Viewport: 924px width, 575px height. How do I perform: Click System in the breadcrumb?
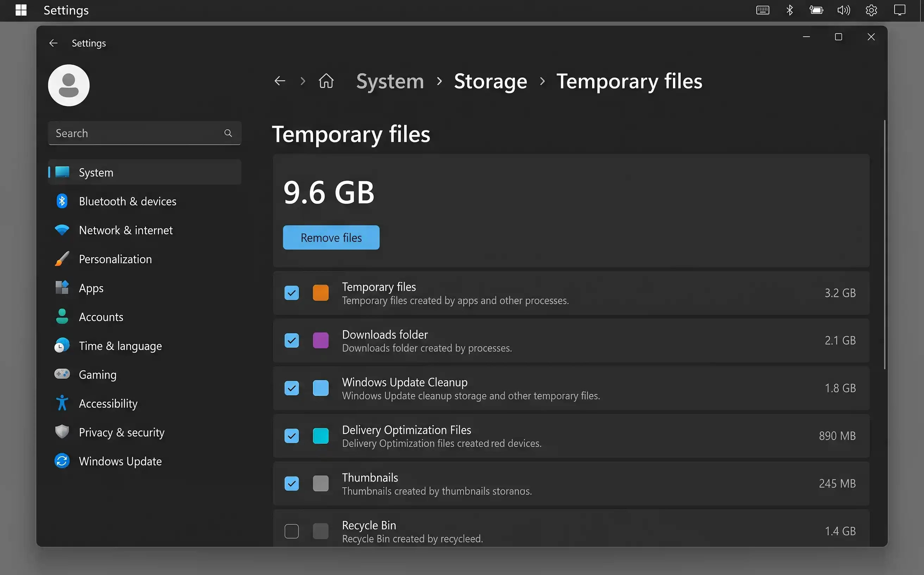[x=390, y=81]
